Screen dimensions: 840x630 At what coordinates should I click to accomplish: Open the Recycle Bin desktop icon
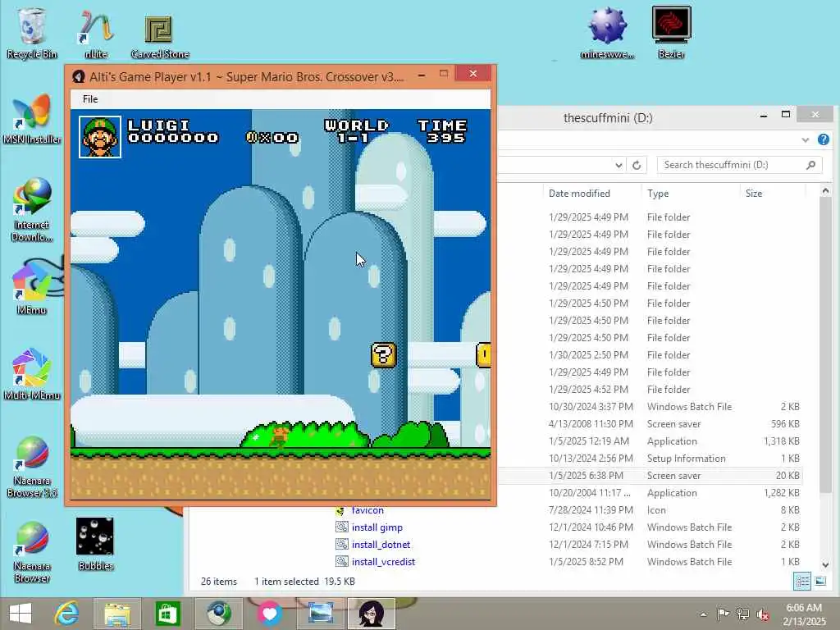point(31,33)
